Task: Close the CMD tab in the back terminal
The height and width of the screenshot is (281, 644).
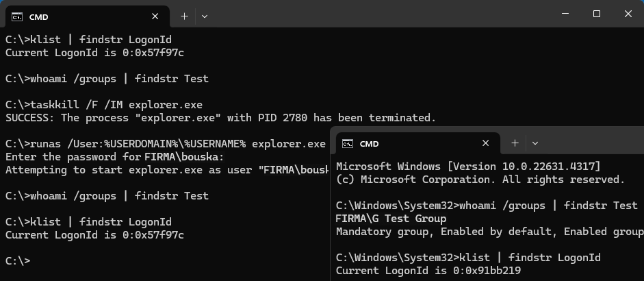Action: pyautogui.click(x=155, y=16)
